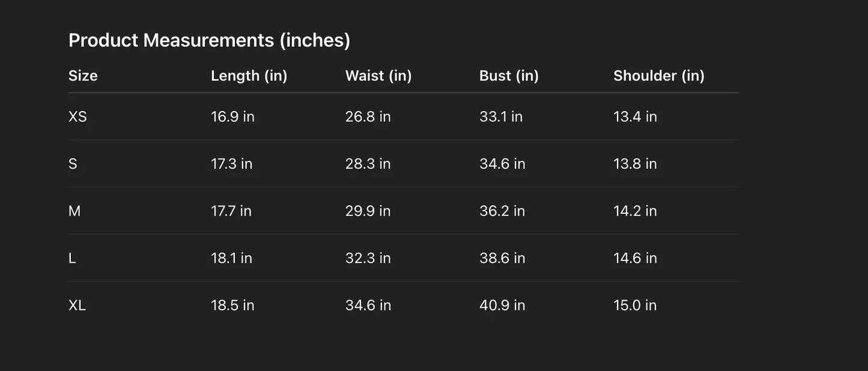Select the 28.3 in waist value
This screenshot has width=868, height=371.
coord(368,164)
